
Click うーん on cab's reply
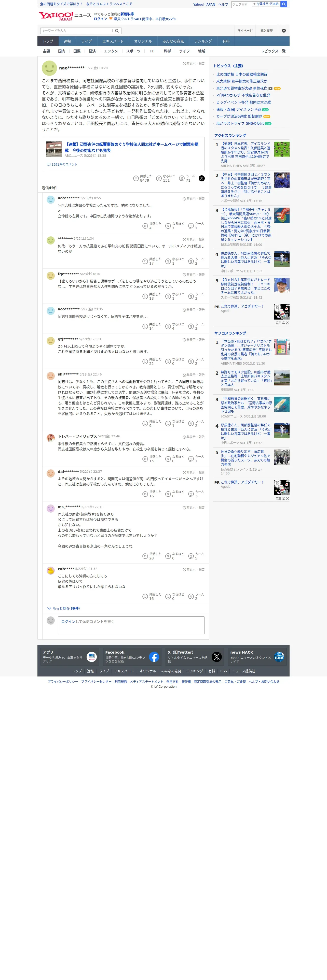pyautogui.click(x=191, y=597)
